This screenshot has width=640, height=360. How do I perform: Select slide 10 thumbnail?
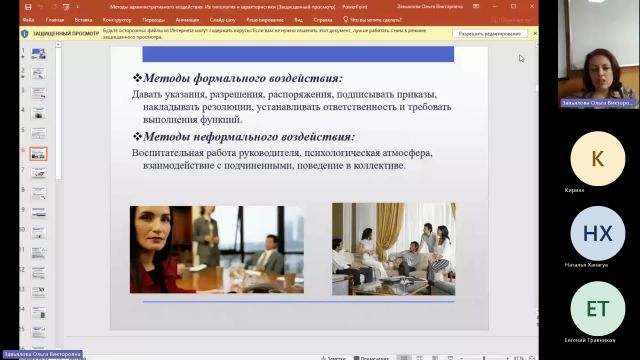pyautogui.click(x=38, y=233)
